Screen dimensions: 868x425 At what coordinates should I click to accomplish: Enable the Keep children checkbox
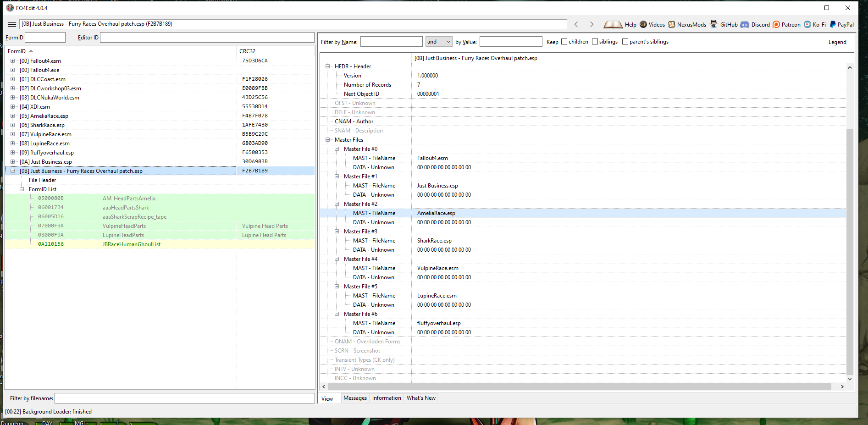point(564,42)
